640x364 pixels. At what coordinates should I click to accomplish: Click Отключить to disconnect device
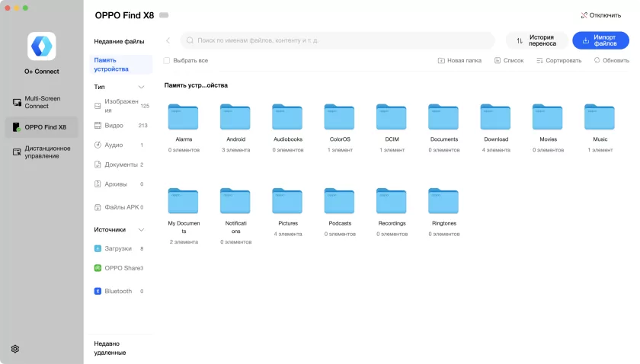pos(601,15)
